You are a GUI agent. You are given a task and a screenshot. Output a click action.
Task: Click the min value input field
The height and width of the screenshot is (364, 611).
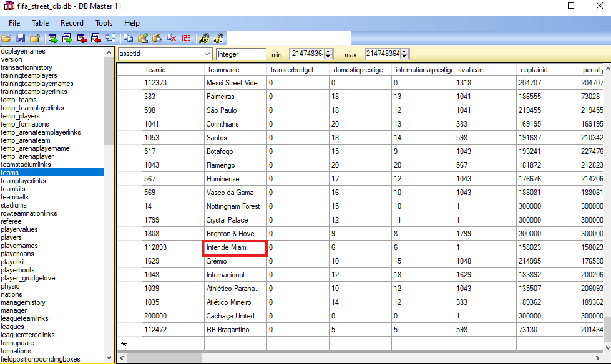coord(306,54)
